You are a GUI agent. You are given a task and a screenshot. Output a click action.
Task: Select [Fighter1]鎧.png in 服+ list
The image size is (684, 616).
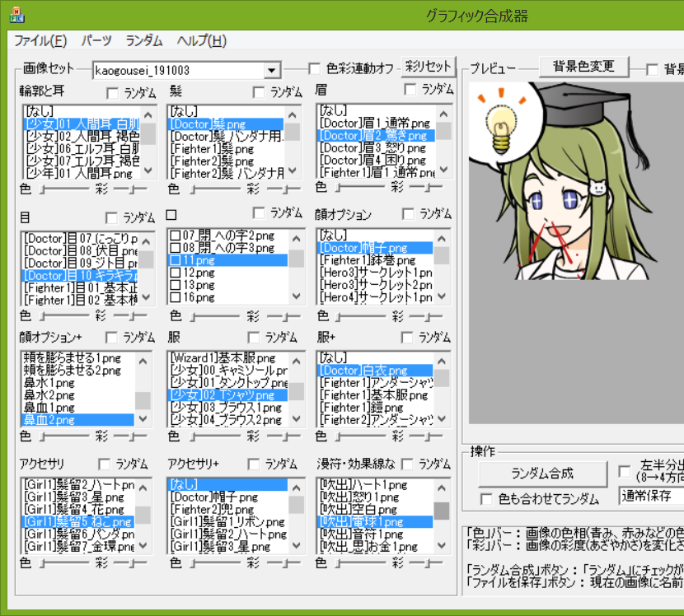click(x=375, y=408)
